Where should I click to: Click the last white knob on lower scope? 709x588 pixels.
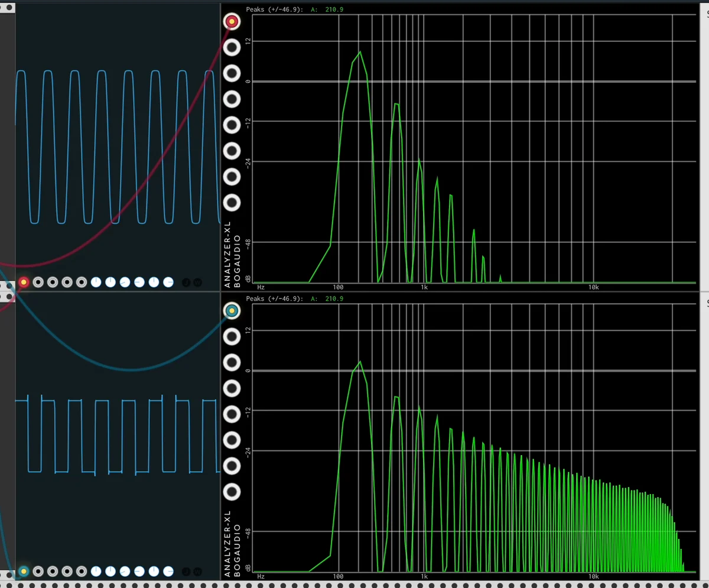point(168,571)
